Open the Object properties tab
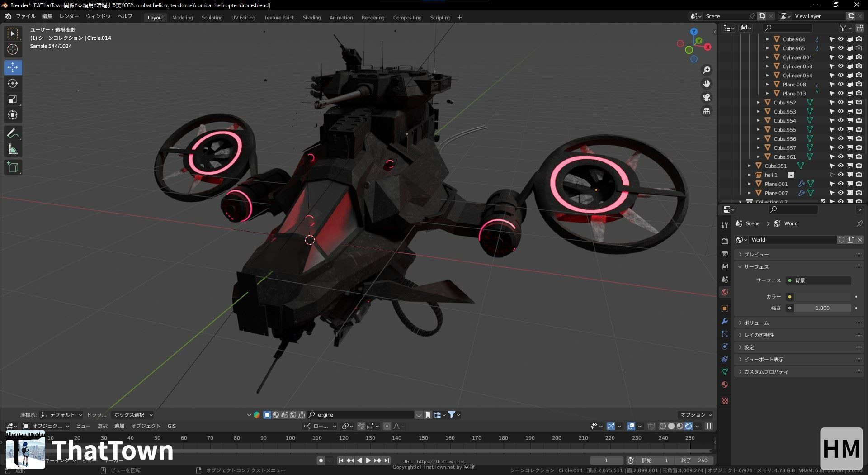Screen dimensions: 868x475 [725, 309]
